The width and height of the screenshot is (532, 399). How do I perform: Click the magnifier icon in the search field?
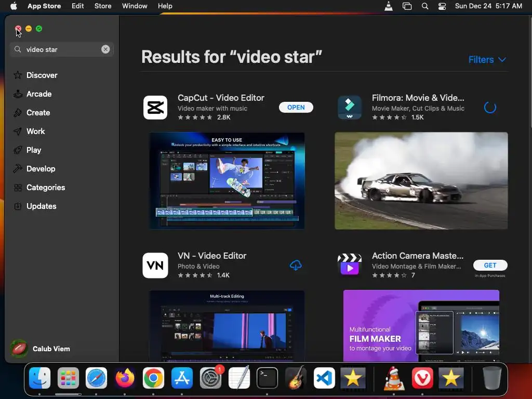18,49
